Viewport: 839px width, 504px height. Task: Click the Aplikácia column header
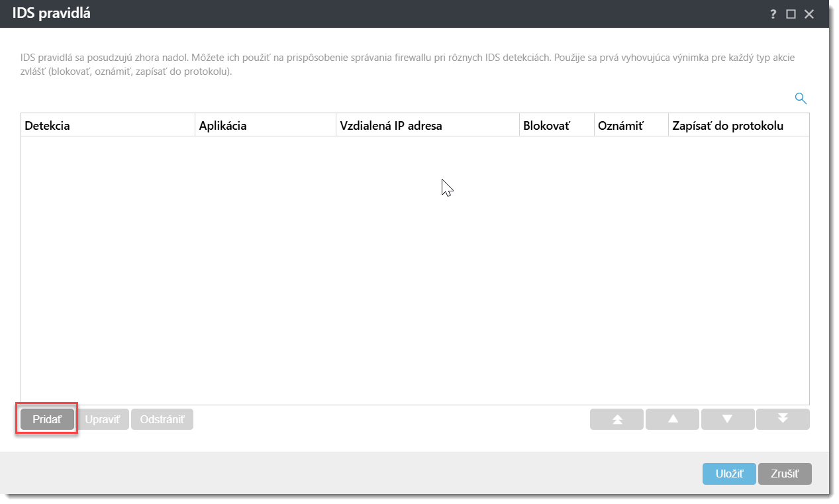[266, 125]
